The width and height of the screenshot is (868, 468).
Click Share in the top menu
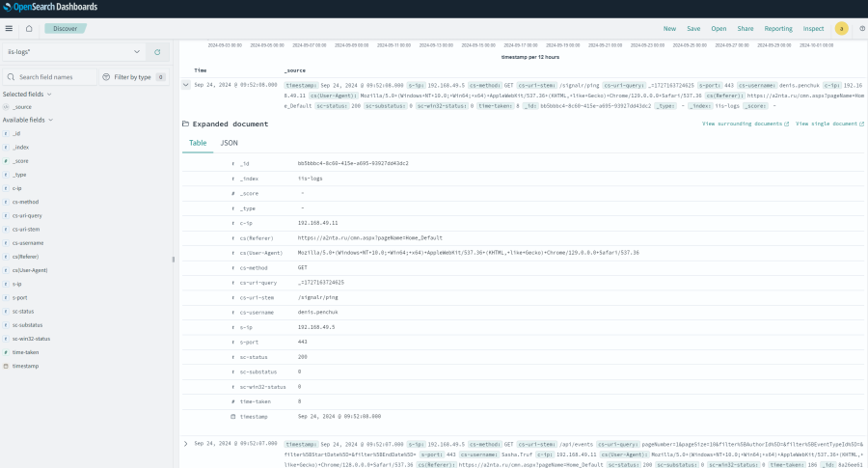(746, 29)
